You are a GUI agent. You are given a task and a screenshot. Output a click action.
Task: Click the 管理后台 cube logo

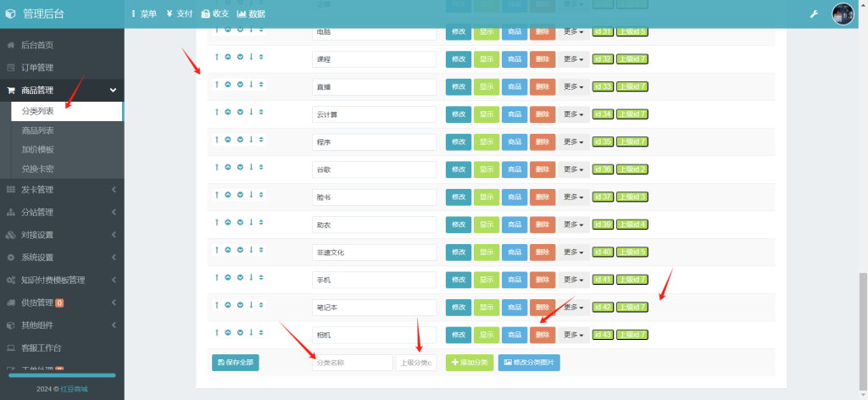click(x=11, y=14)
